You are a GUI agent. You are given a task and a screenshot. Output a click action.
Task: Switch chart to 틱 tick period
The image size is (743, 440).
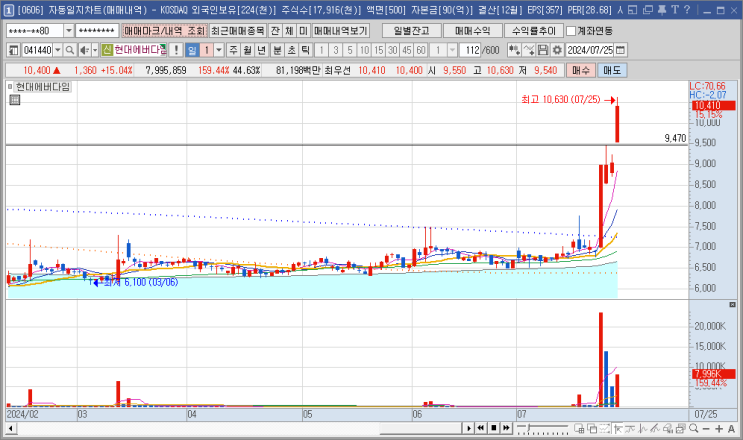pos(306,50)
